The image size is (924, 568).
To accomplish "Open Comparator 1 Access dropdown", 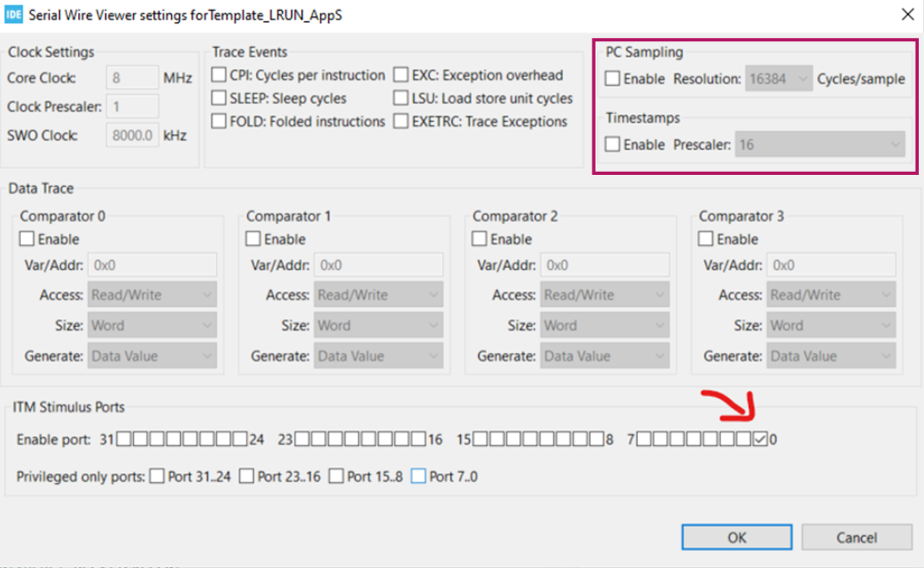I will coord(378,295).
